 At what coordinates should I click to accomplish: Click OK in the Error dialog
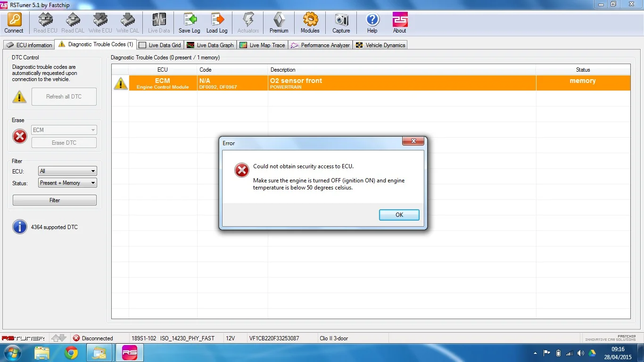(399, 215)
